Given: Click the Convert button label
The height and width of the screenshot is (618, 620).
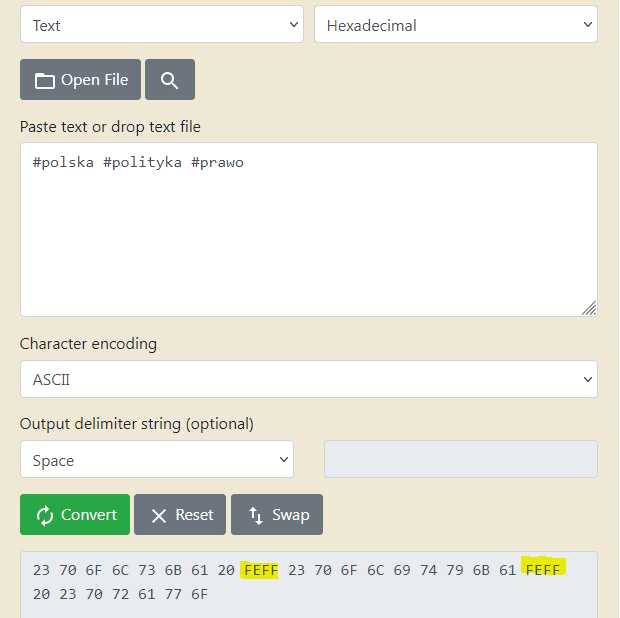Looking at the screenshot, I should coord(89,515).
